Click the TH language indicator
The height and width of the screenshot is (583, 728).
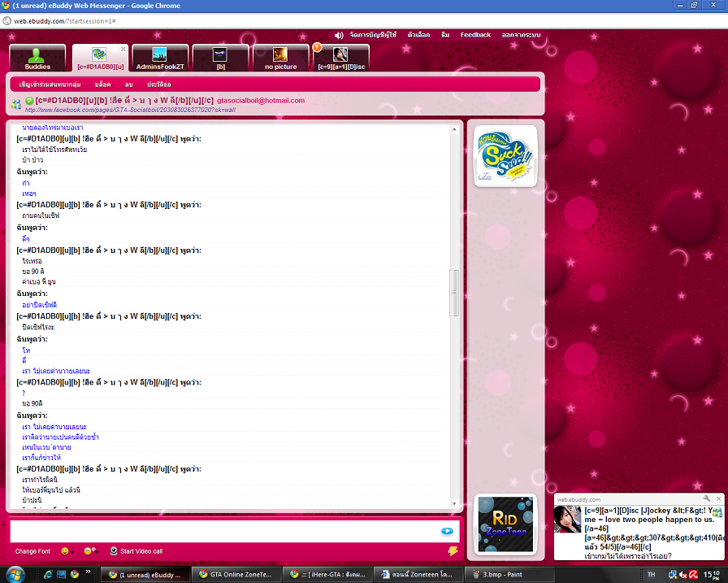652,575
